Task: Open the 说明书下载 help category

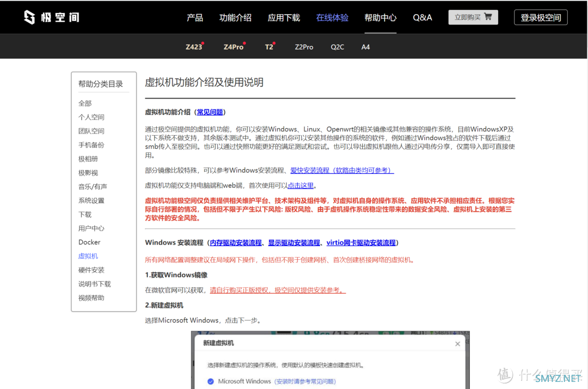Action: [95, 284]
